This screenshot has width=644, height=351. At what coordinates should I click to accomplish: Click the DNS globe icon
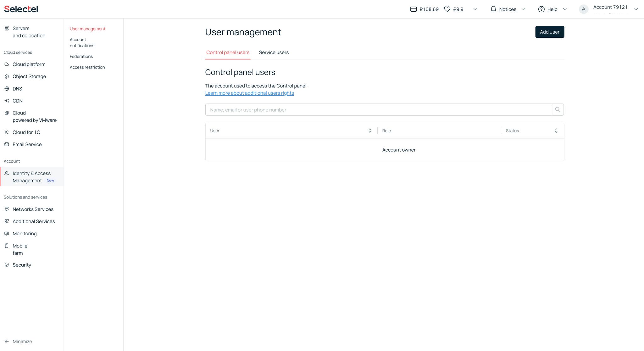pyautogui.click(x=7, y=89)
